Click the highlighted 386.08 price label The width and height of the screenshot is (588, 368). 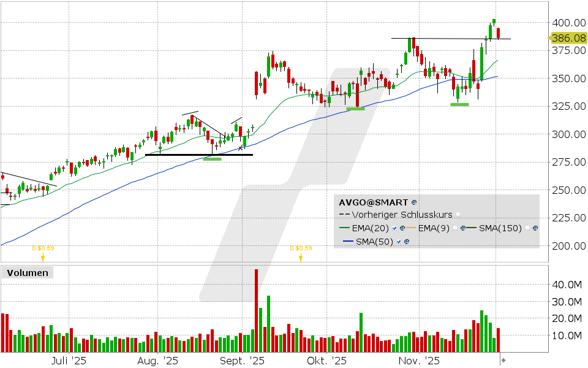pyautogui.click(x=568, y=37)
